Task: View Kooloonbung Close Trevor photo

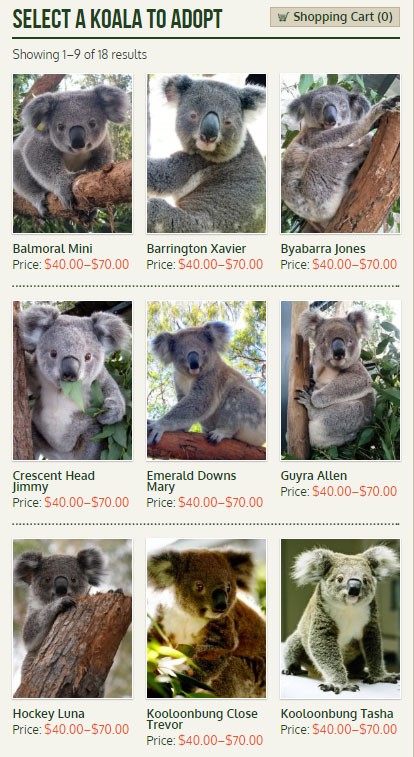Action: (207, 618)
